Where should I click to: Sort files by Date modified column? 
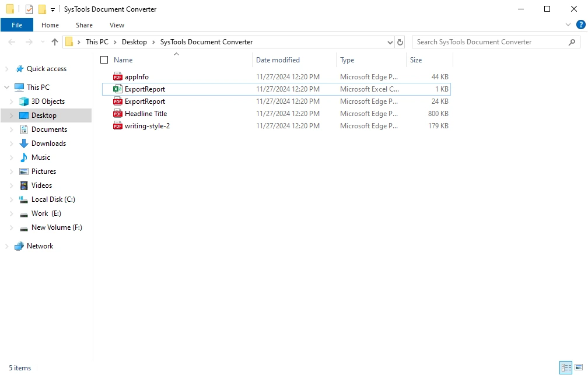click(x=295, y=59)
